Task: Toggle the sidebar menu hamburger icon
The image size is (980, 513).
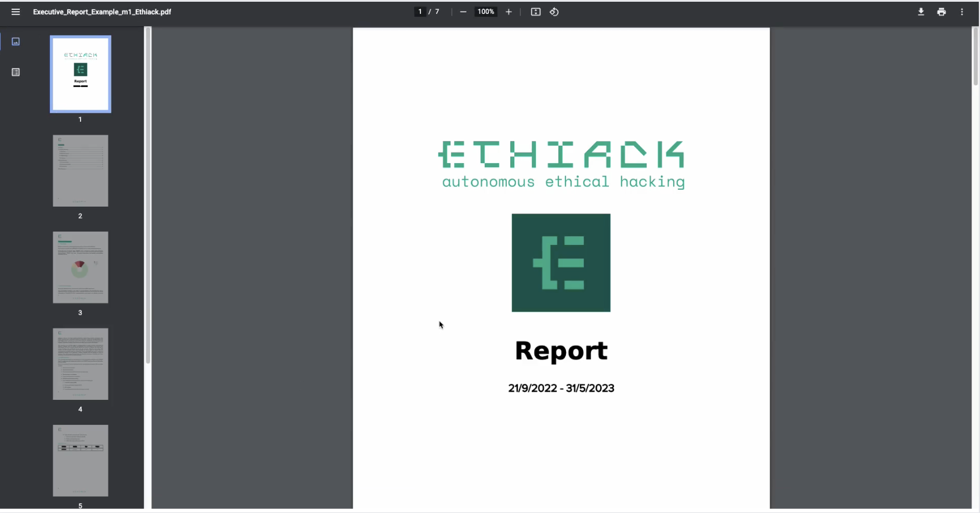Action: [16, 12]
